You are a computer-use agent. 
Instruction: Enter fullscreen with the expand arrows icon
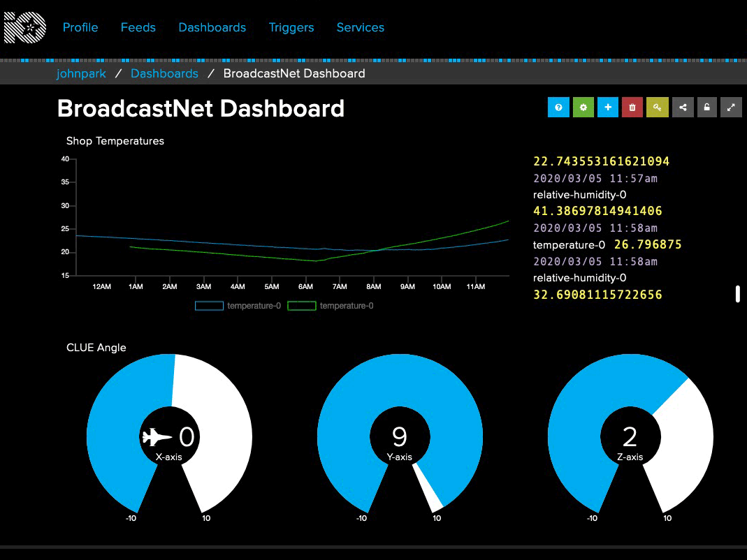tap(731, 108)
